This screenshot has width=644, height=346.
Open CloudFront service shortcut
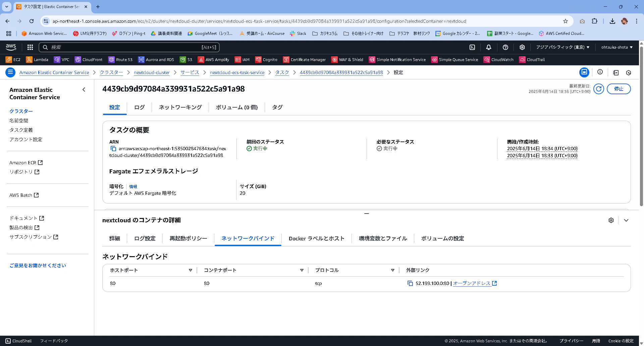(89, 60)
